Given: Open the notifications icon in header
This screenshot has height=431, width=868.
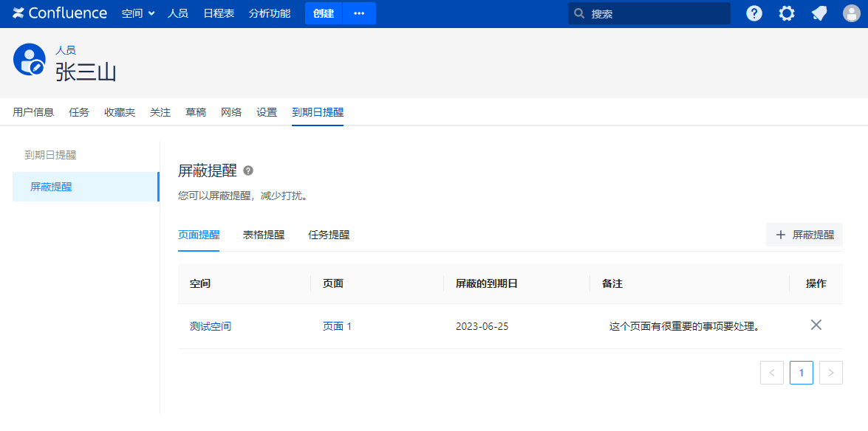Looking at the screenshot, I should click(819, 13).
